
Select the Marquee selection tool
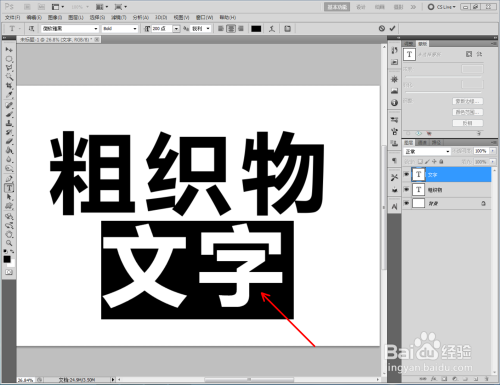[9, 59]
